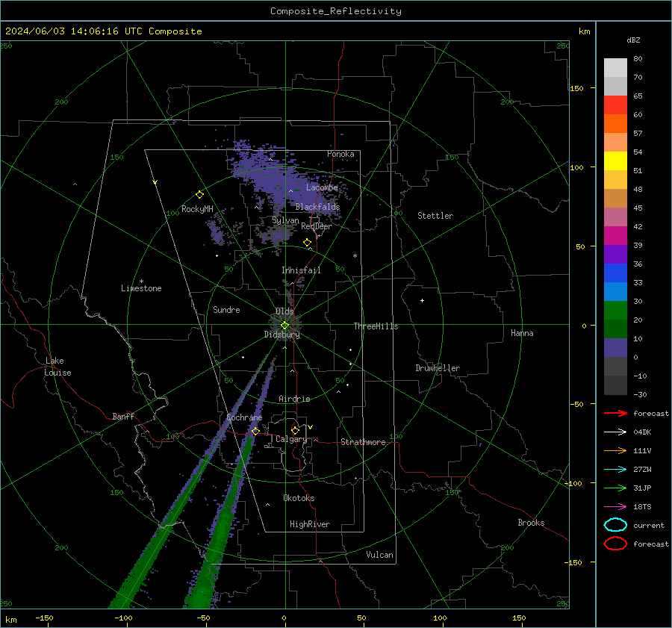Click the Sundre label
The height and width of the screenshot is (628, 672).
(x=226, y=309)
